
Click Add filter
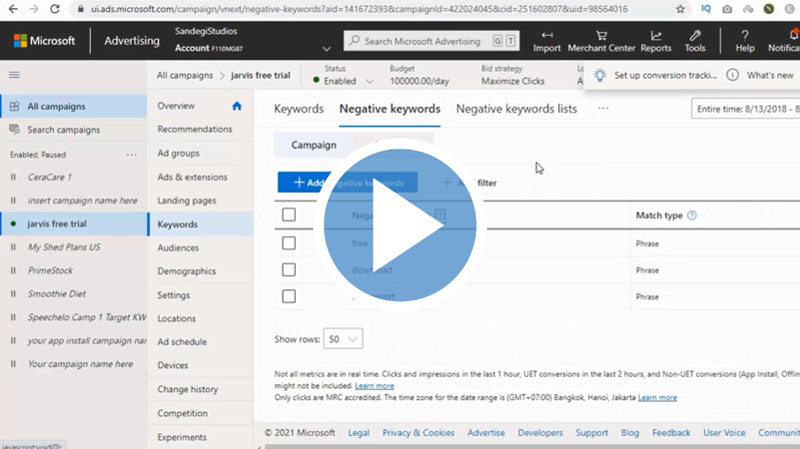point(469,183)
